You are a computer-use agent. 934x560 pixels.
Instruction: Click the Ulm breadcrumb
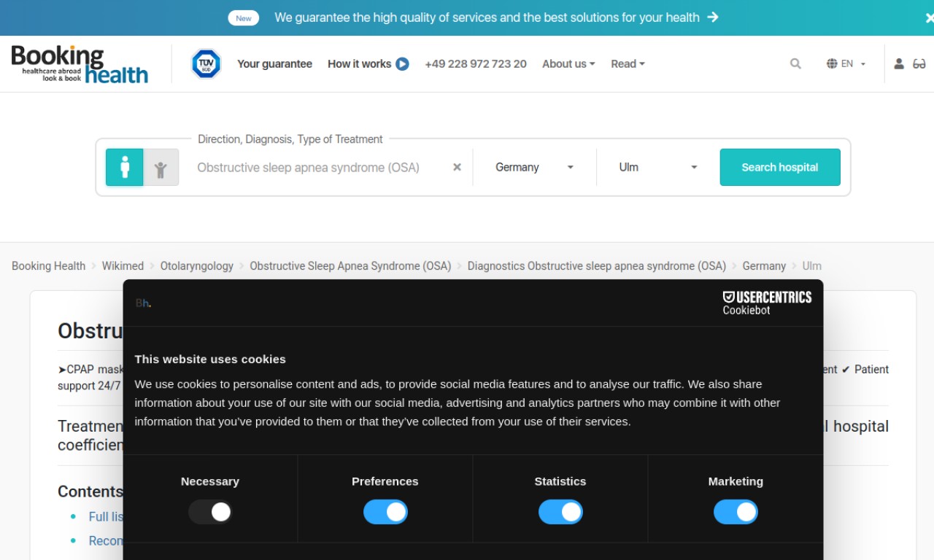pyautogui.click(x=812, y=266)
